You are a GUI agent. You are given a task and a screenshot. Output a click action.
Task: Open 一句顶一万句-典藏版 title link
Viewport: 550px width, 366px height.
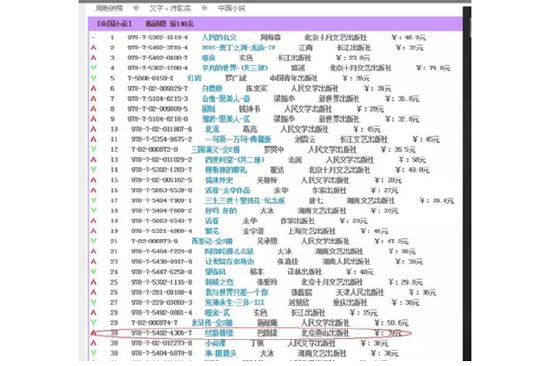click(x=239, y=139)
